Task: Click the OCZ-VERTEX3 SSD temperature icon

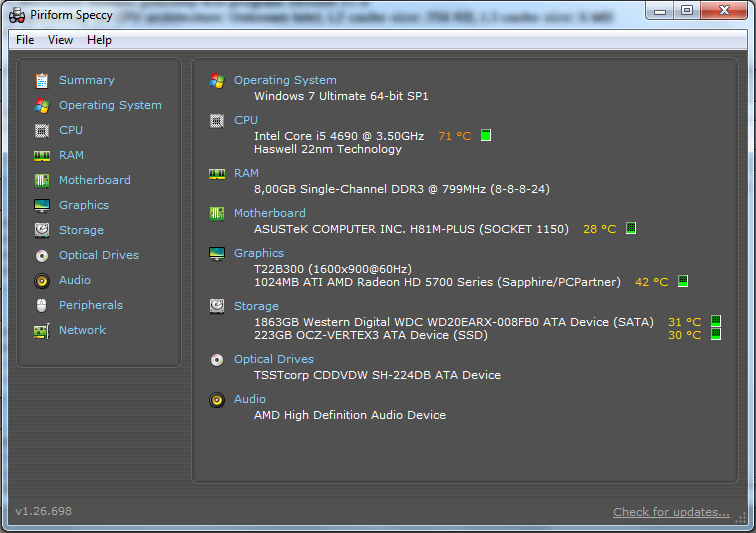Action: (716, 334)
